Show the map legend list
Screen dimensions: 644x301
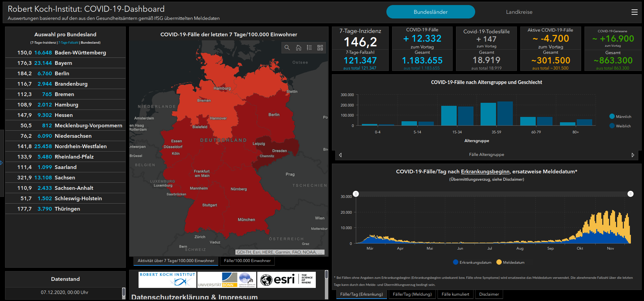coord(309,48)
